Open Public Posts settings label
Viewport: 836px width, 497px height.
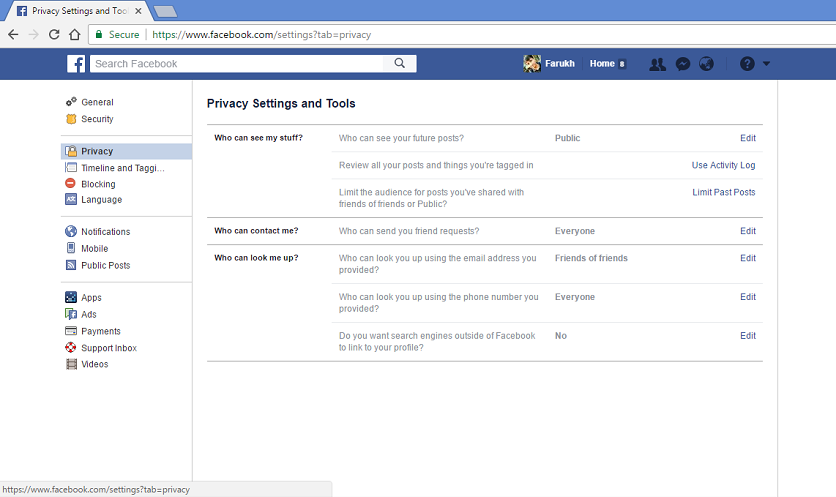point(106,265)
